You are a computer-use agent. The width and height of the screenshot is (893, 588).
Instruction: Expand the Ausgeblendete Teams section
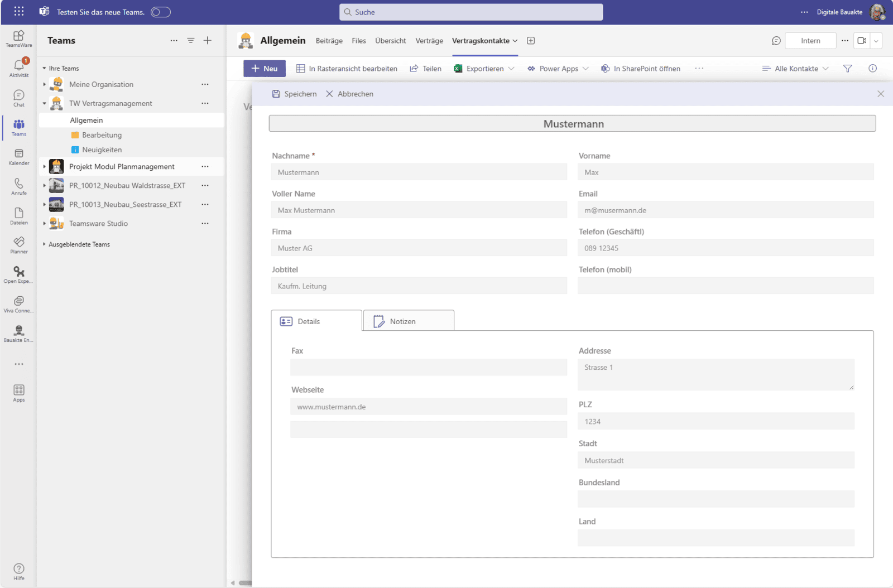coord(45,244)
